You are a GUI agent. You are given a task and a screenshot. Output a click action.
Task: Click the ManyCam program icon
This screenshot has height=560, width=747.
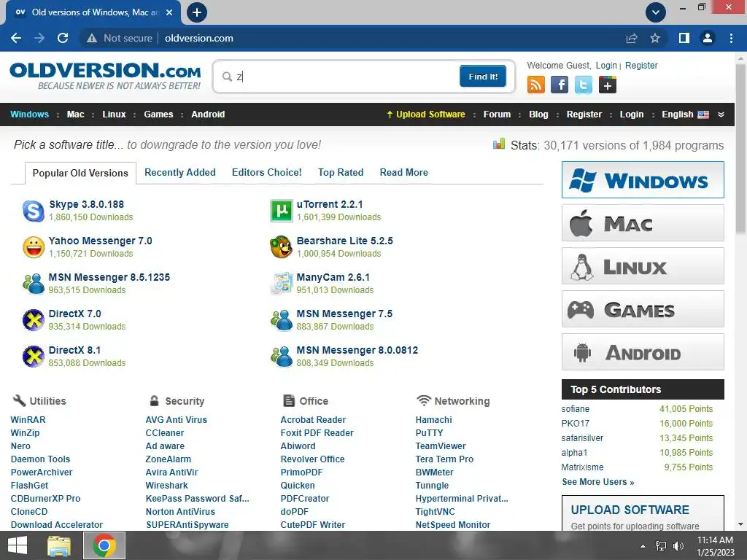(281, 284)
